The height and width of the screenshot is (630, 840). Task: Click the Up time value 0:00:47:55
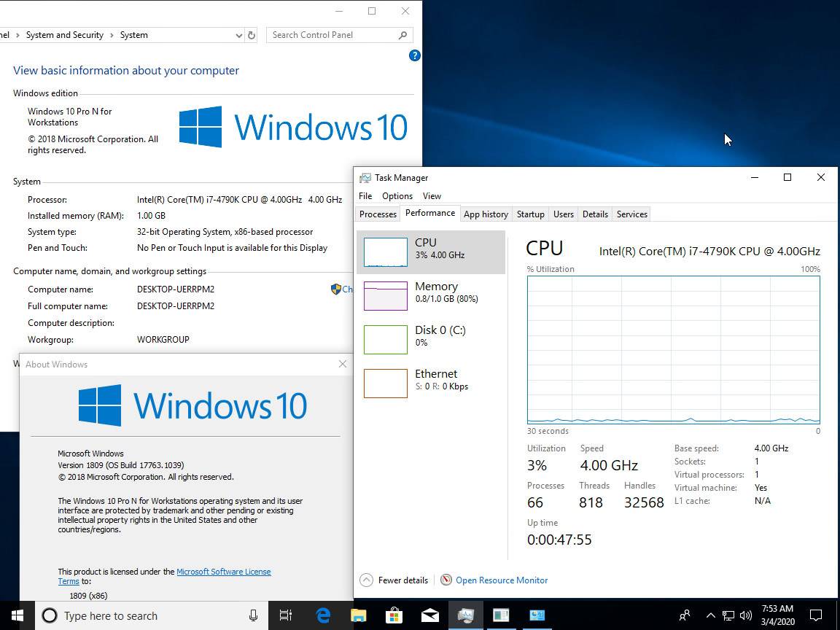pyautogui.click(x=559, y=540)
